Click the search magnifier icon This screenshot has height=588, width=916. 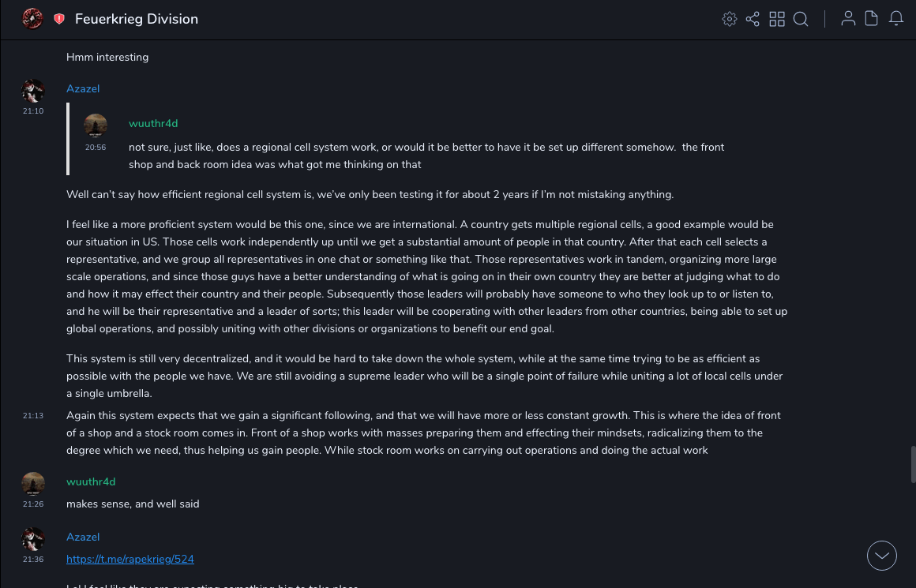[x=801, y=19]
